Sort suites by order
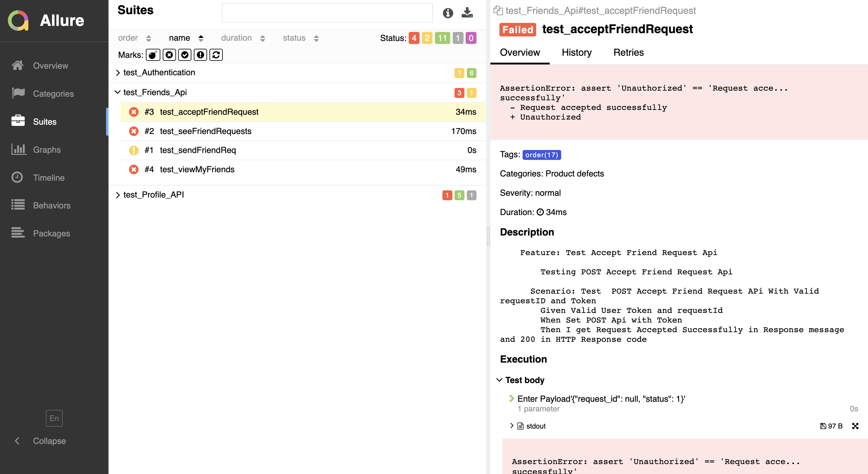The height and width of the screenshot is (474, 868). click(x=134, y=38)
